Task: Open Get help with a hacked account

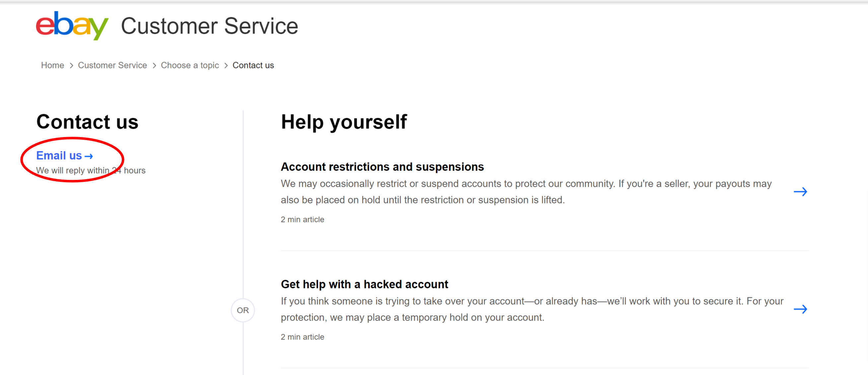Action: [x=364, y=284]
